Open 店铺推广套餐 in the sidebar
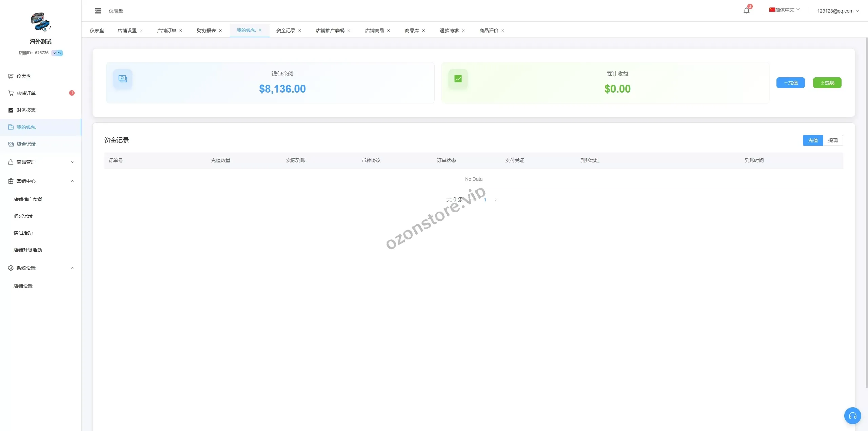Image resolution: width=868 pixels, height=431 pixels. [x=28, y=199]
